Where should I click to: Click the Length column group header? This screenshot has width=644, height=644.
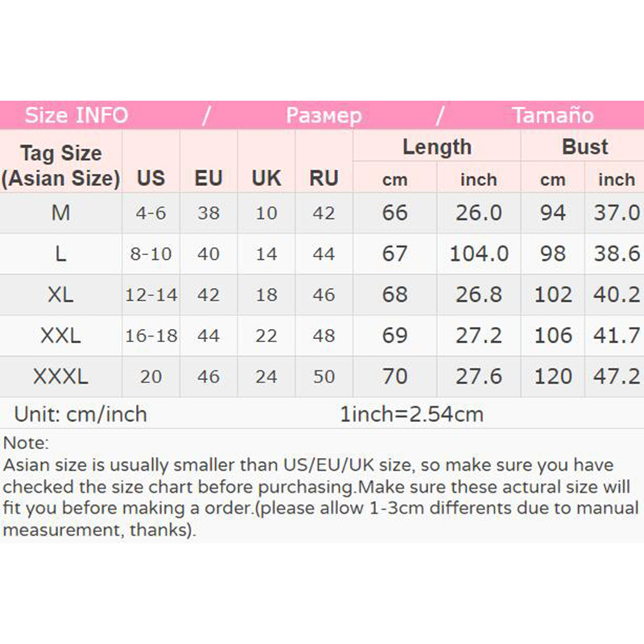point(437,147)
